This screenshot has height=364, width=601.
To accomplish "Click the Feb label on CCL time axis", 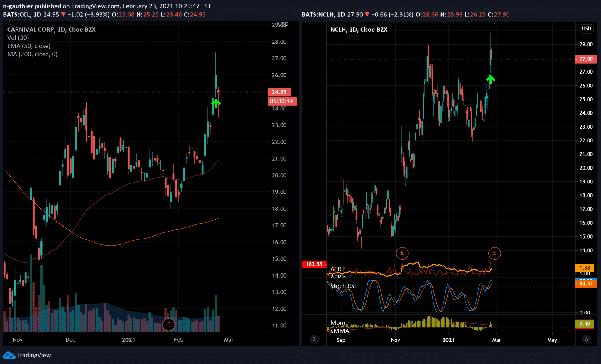I will pyautogui.click(x=178, y=340).
